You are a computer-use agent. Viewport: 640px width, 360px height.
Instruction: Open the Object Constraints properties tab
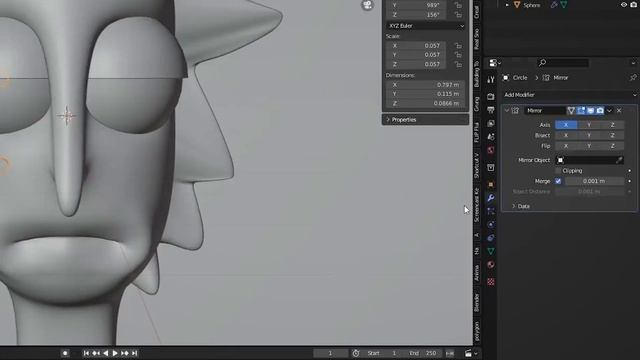[x=491, y=238]
